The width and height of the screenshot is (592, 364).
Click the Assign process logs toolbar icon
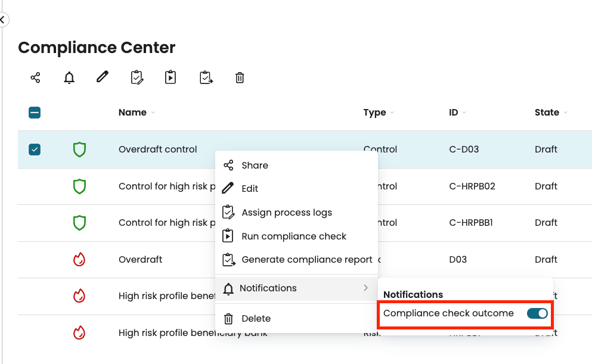[137, 77]
